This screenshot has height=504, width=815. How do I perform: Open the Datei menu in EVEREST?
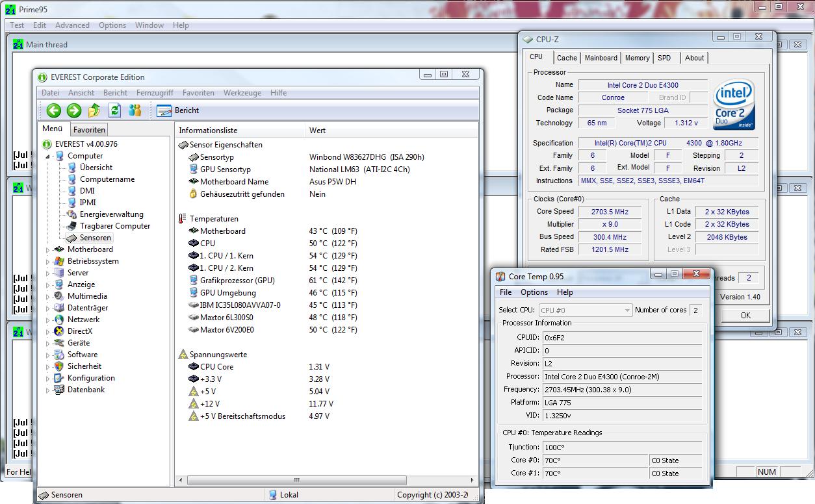(50, 93)
